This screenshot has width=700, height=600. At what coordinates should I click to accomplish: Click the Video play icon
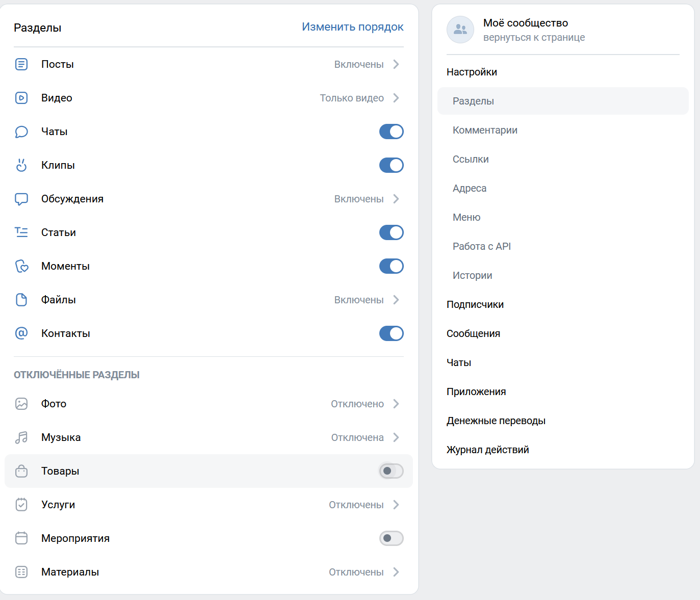pyautogui.click(x=21, y=98)
